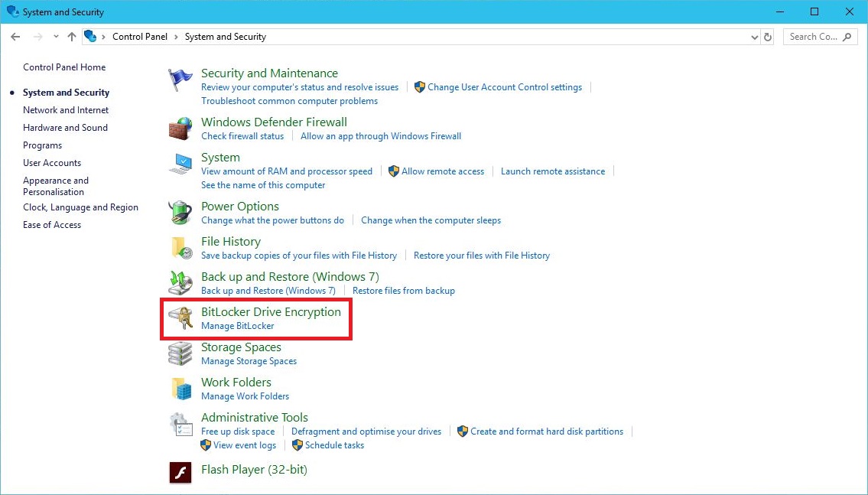The height and width of the screenshot is (495, 868).
Task: Open Change User Account Control settings
Action: [505, 87]
